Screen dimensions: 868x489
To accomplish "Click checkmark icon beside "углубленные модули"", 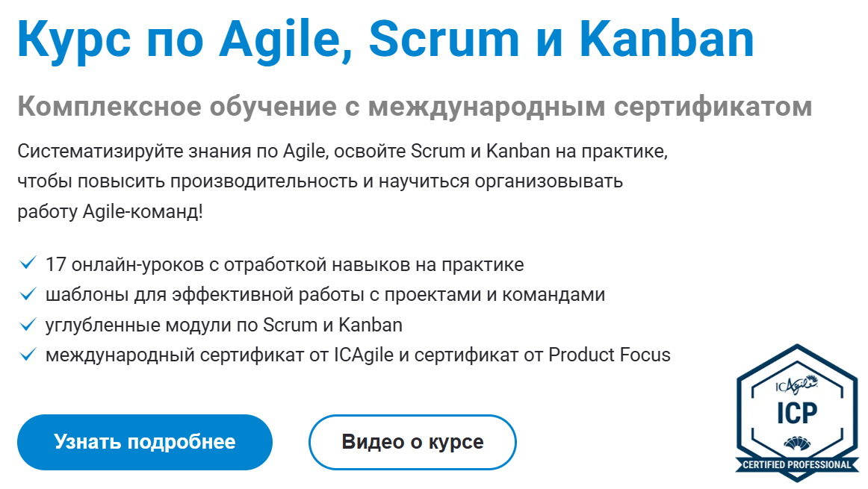I will click(x=28, y=325).
